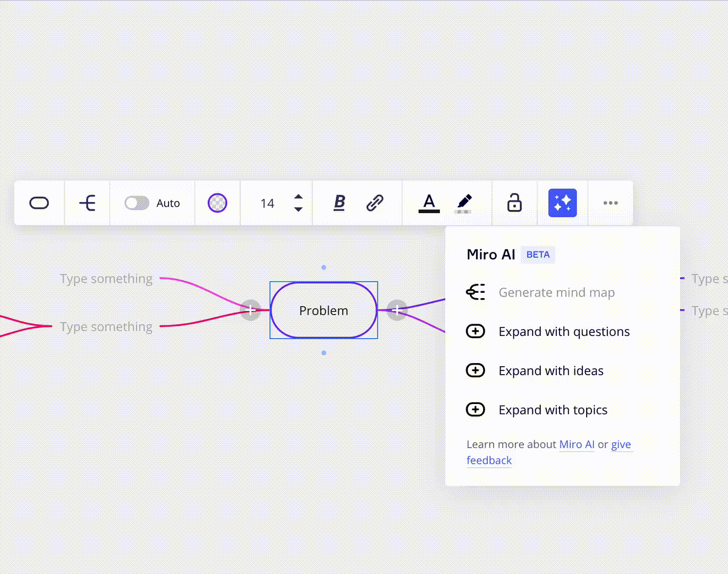The width and height of the screenshot is (728, 574).
Task: Click the Miro AI sparkle button
Action: click(x=562, y=203)
